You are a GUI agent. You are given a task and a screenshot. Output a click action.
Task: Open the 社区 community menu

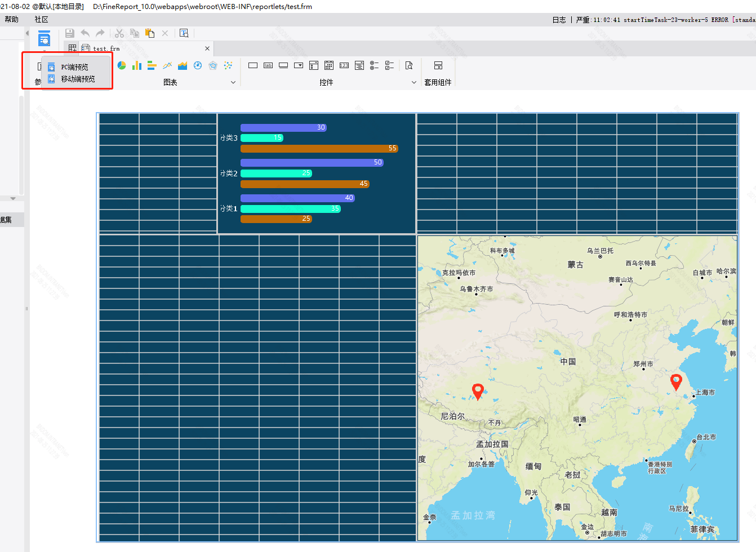point(42,19)
